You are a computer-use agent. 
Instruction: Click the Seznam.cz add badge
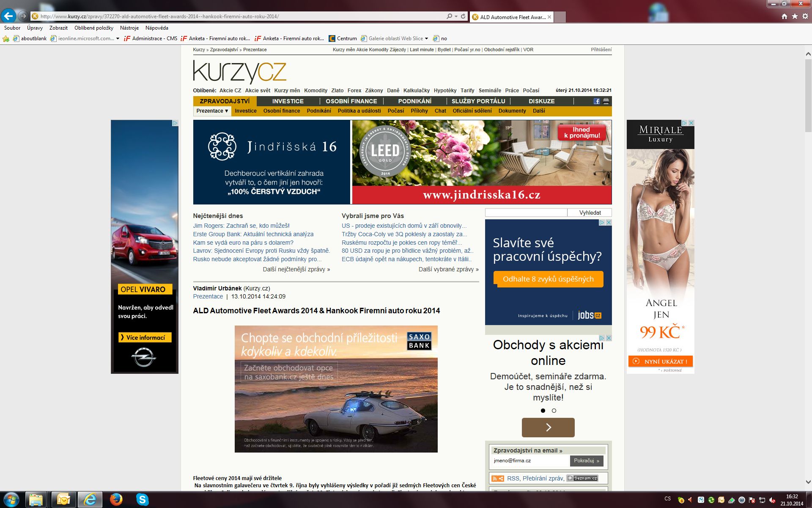[582, 478]
